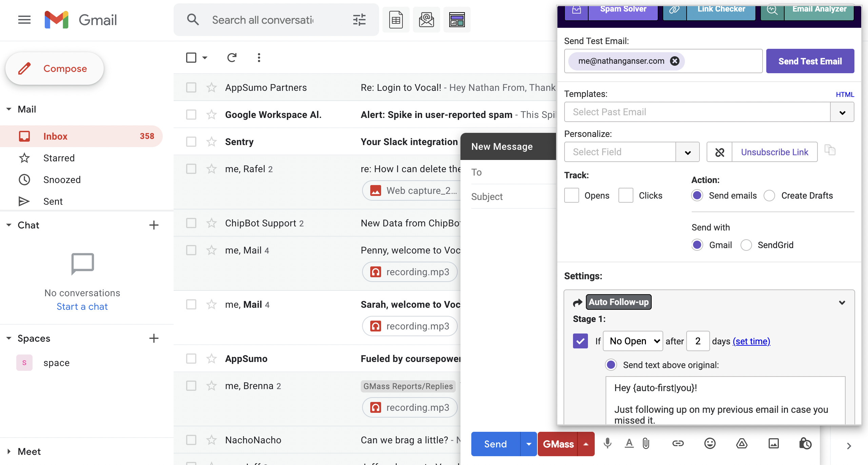Select the ChipBot Support email checkbox
Viewport: 868px width, 465px height.
(191, 223)
